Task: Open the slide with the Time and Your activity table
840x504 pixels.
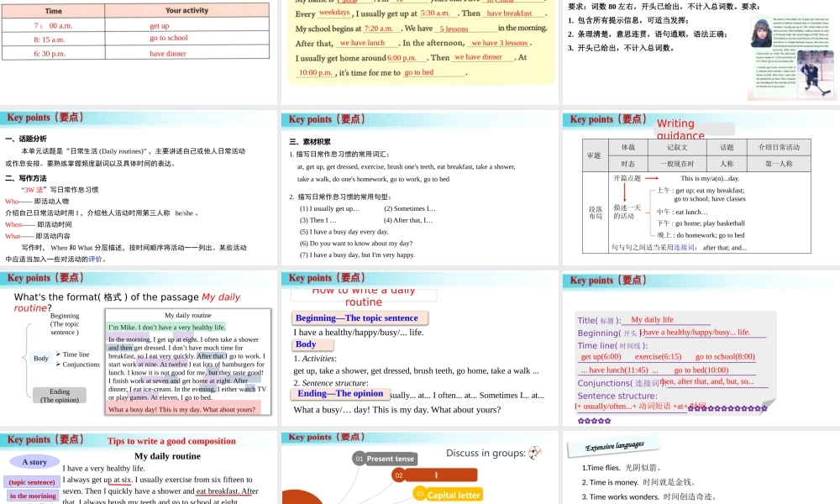Action: pyautogui.click(x=139, y=52)
